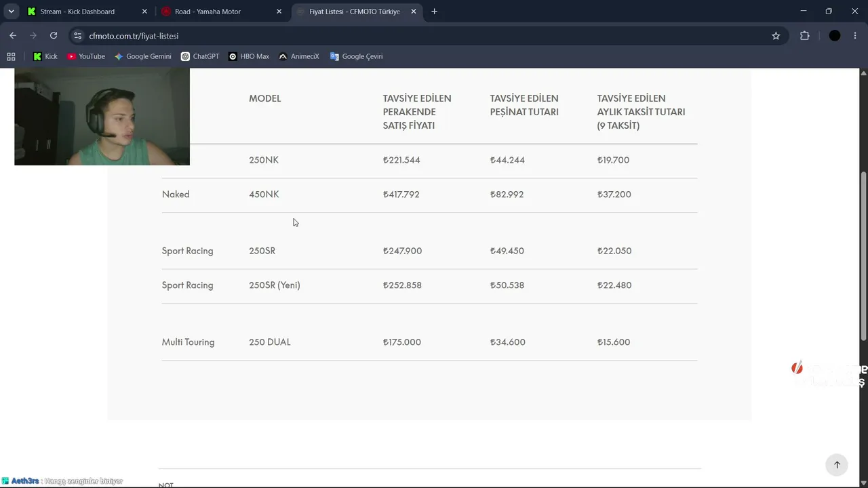Click Tavsiye Edilen Peşinat Tutarı header

point(524,105)
